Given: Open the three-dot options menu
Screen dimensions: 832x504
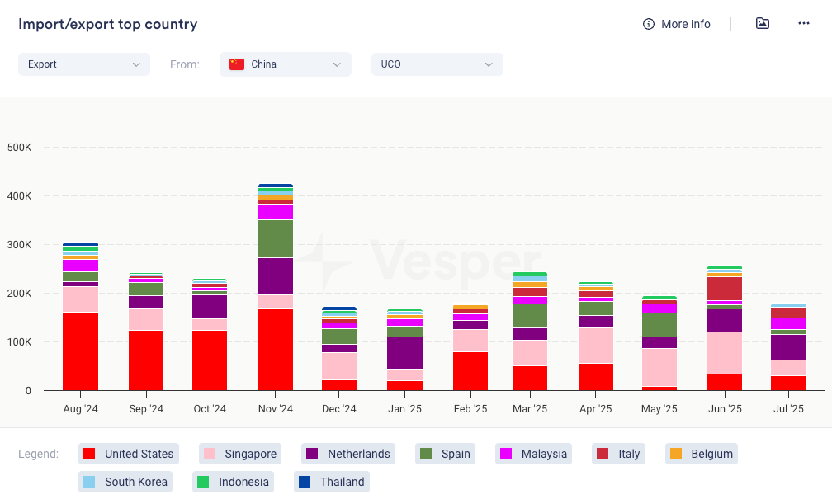Looking at the screenshot, I should (x=804, y=24).
